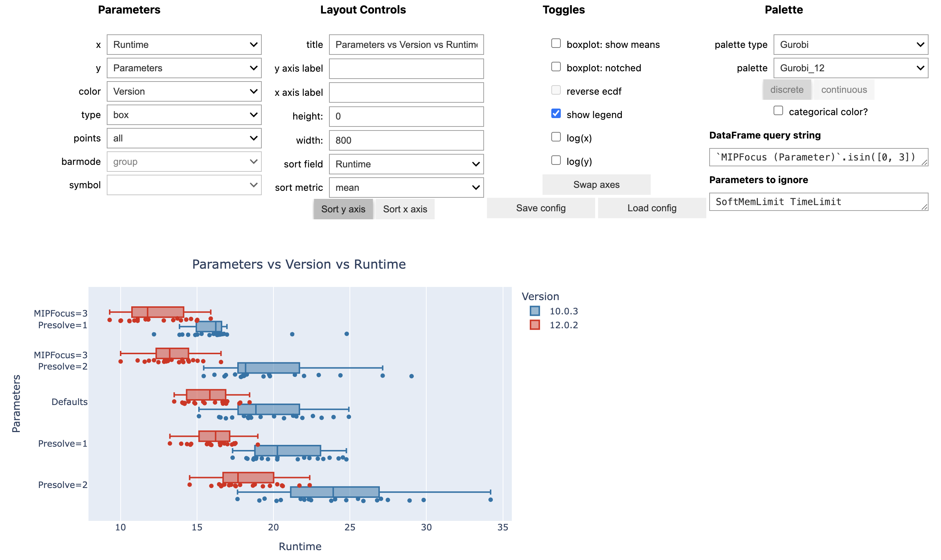Enable the notched boxplot option
This screenshot has height=560, width=941.
pyautogui.click(x=556, y=67)
